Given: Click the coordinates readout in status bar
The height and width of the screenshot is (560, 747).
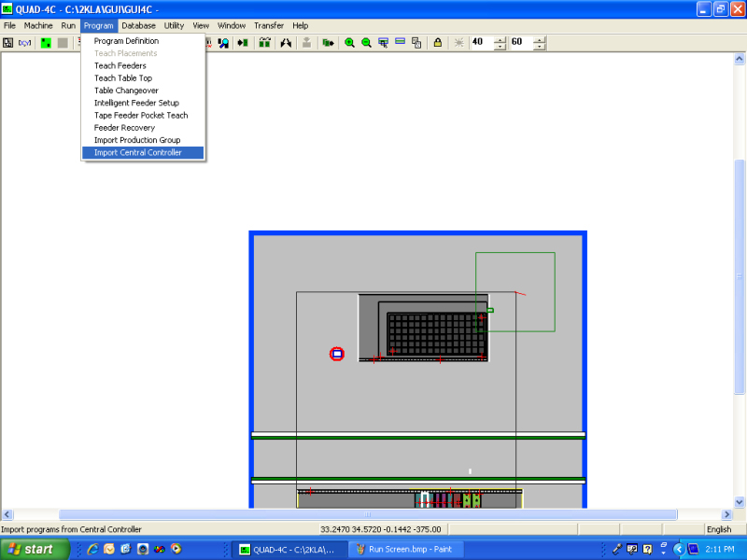Looking at the screenshot, I should (381, 529).
